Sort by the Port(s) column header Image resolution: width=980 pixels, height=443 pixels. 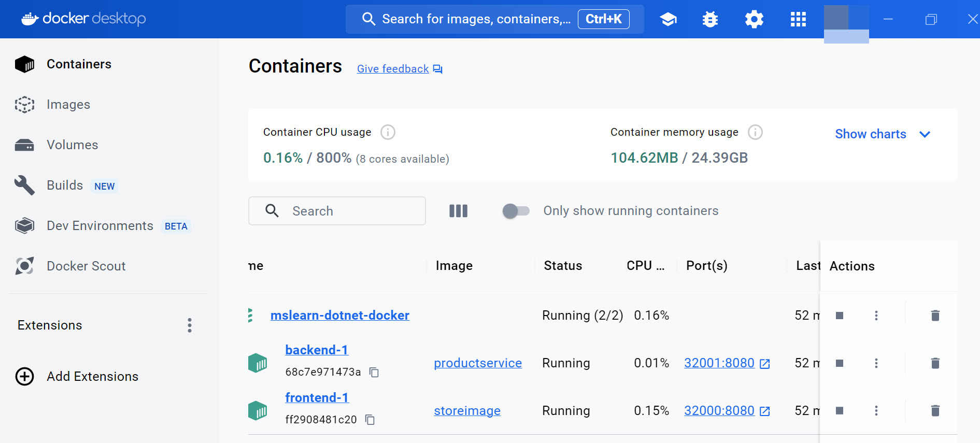707,266
